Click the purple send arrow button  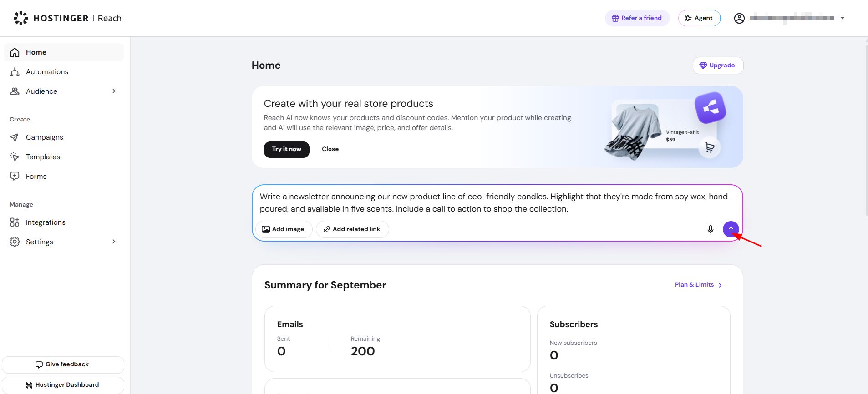[x=731, y=229]
